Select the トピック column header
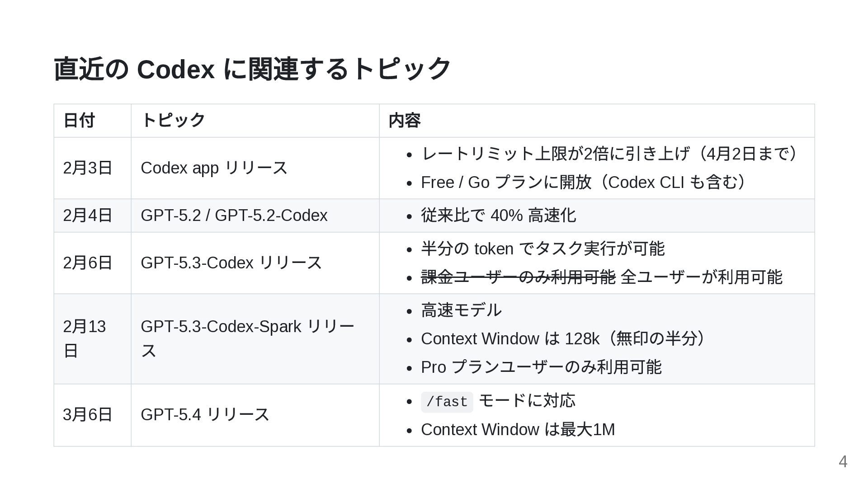The width and height of the screenshot is (868, 488). point(255,121)
